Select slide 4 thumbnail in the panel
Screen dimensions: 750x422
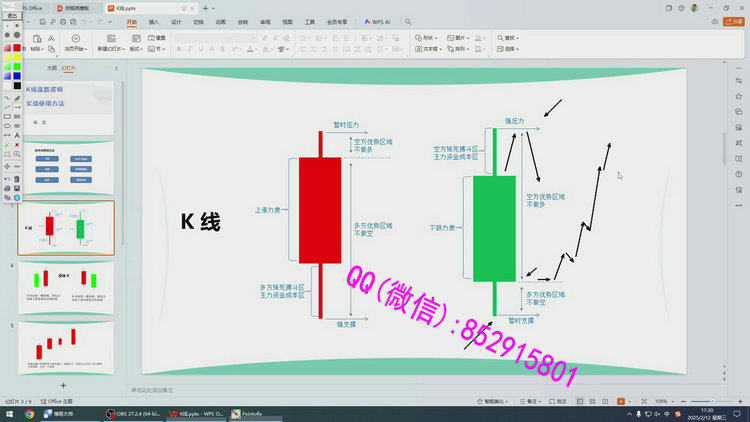[65, 285]
